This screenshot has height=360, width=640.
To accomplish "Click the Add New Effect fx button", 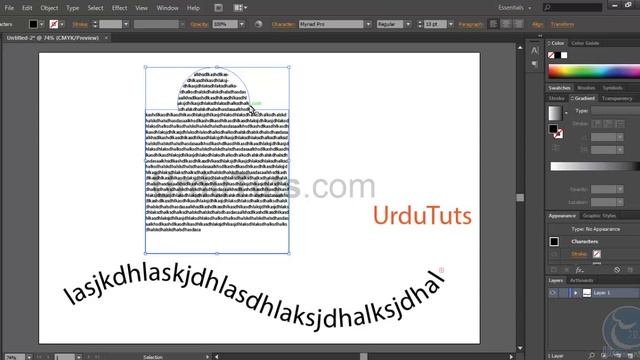I will (579, 270).
